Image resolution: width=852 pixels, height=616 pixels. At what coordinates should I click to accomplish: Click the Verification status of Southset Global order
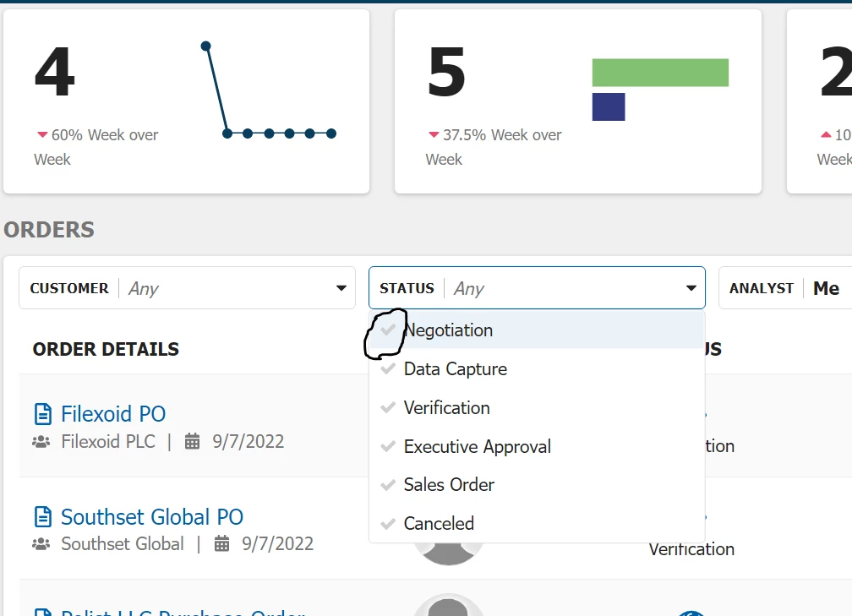(x=691, y=548)
